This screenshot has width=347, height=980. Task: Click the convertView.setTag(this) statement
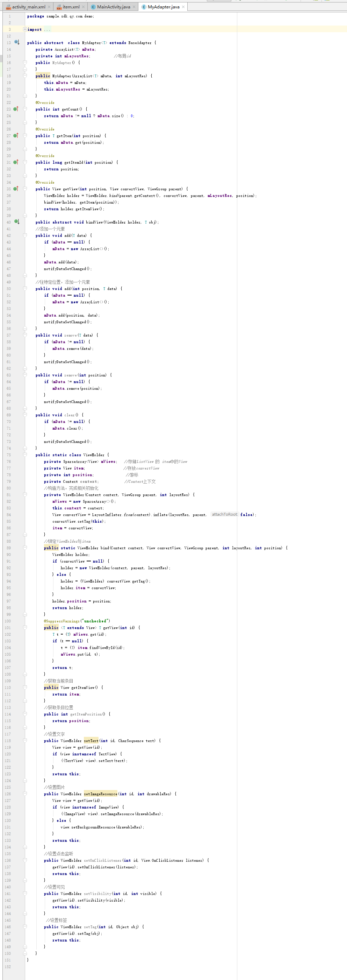[79, 521]
